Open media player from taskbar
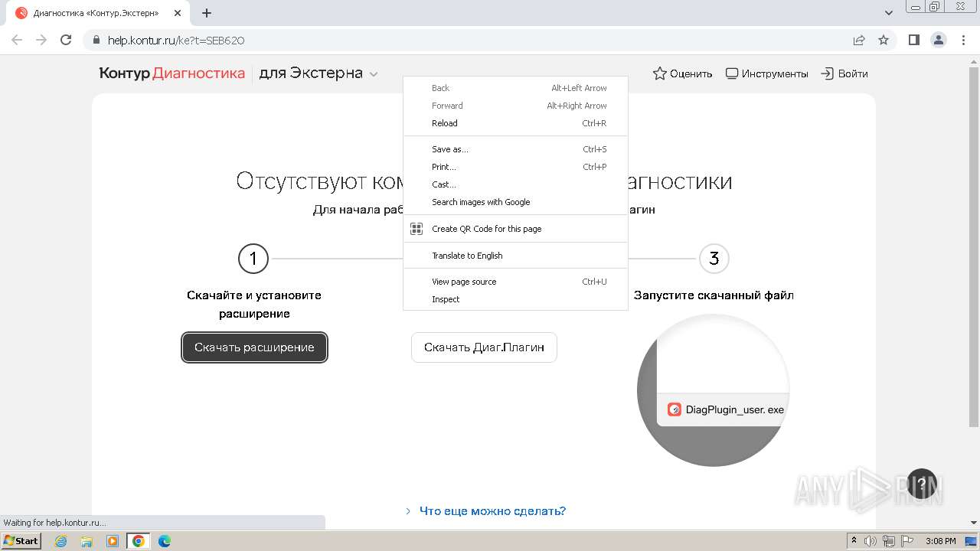980x551 pixels. click(113, 541)
